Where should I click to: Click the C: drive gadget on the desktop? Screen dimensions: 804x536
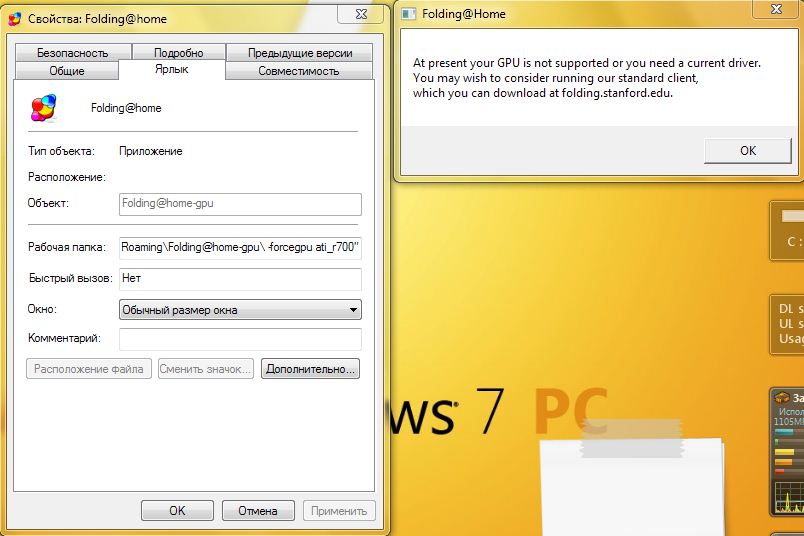[787, 231]
